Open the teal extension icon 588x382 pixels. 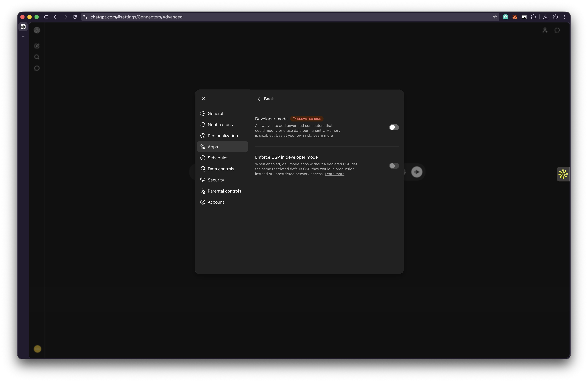pos(505,17)
